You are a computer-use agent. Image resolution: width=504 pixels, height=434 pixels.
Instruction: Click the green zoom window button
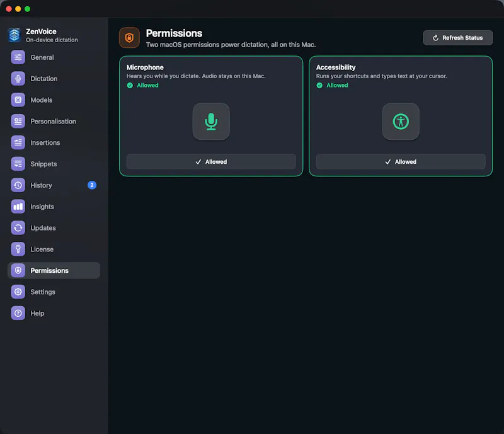28,9
